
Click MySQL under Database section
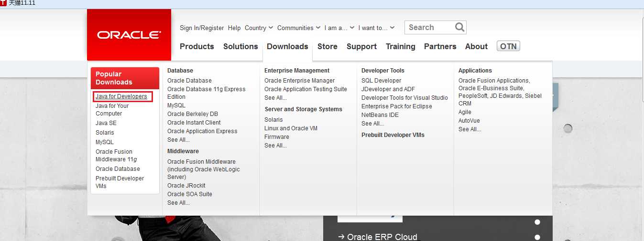176,105
